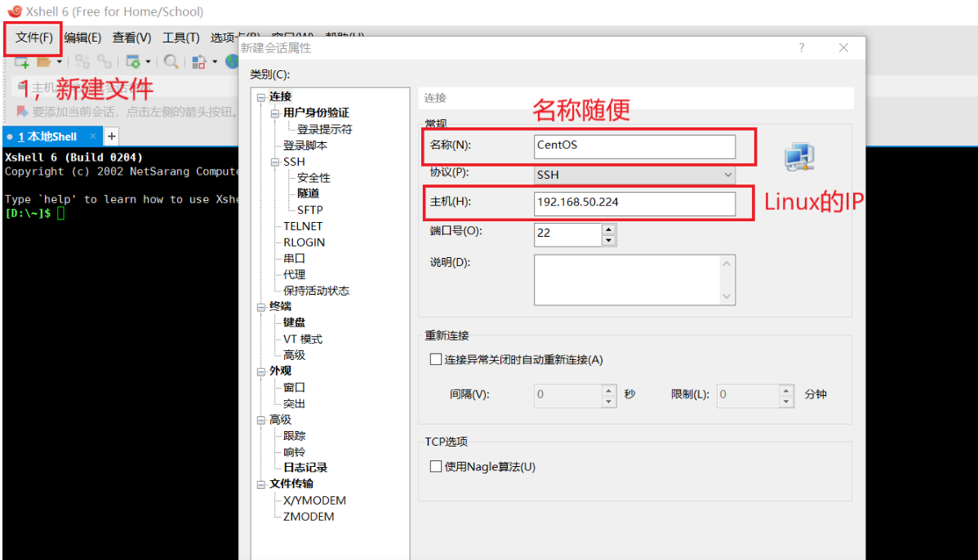Viewport: 978px width, 560px height.
Task: Select X/YMODEM under 文件传输
Action: (314, 500)
